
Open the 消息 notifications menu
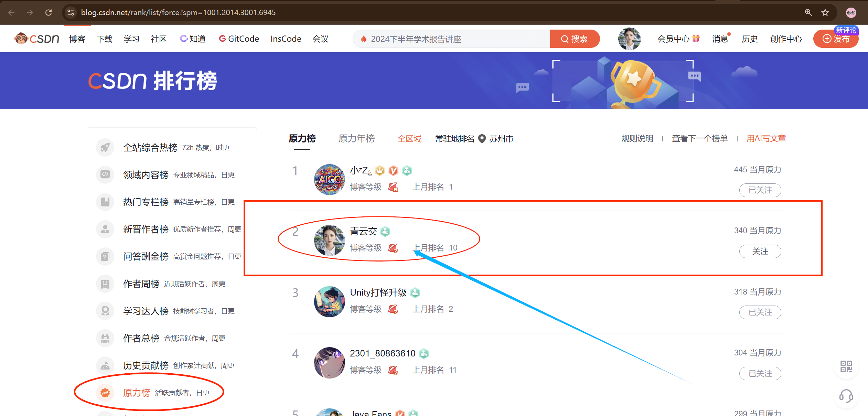point(720,39)
